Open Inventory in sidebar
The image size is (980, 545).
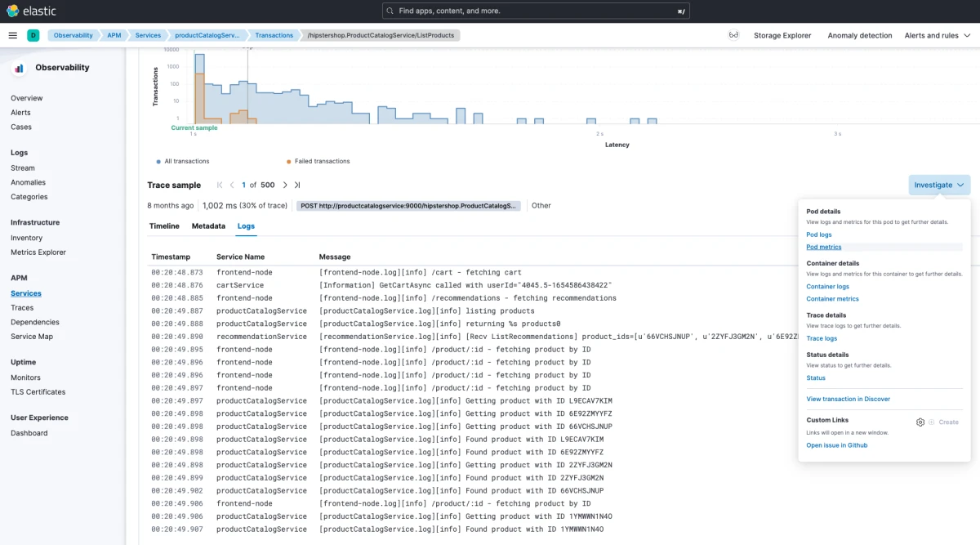coord(26,238)
